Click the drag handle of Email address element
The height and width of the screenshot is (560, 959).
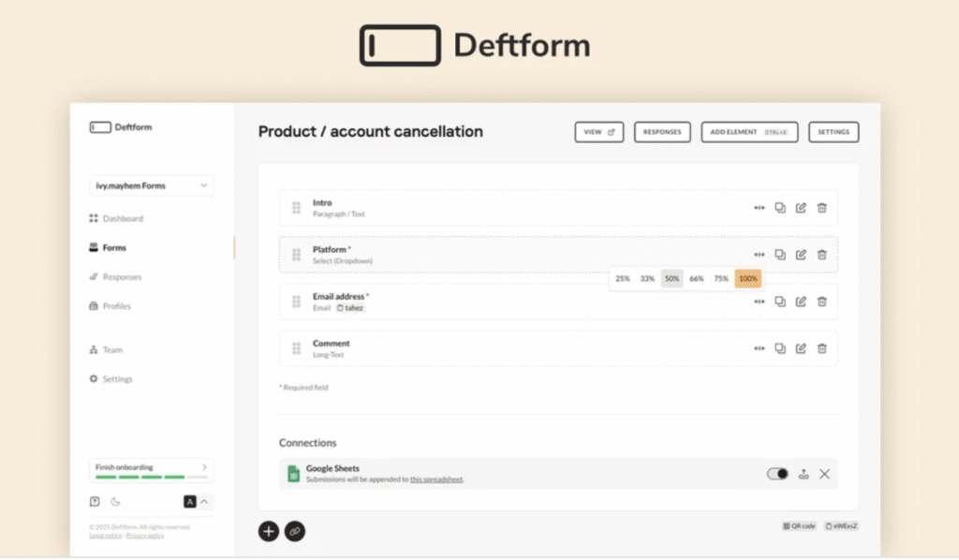click(x=296, y=302)
